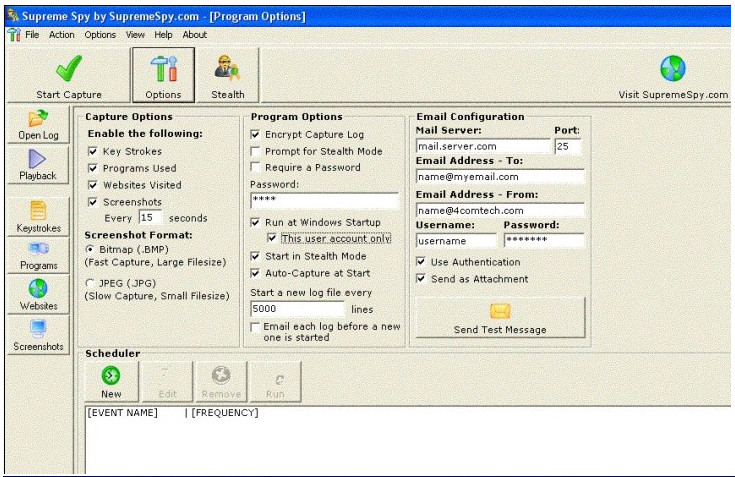Toggle Use Authentication checkbox
This screenshot has width=735, height=477.
(421, 262)
